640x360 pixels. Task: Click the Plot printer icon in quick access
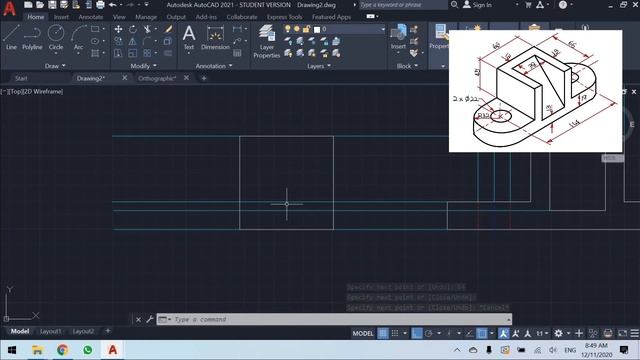coord(100,5)
